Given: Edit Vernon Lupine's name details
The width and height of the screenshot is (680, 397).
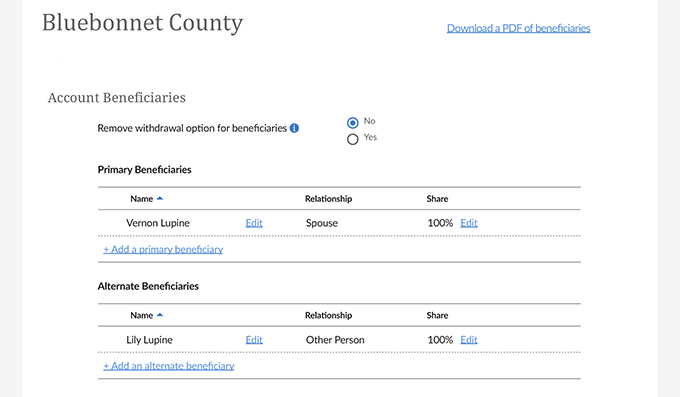Looking at the screenshot, I should coord(254,223).
